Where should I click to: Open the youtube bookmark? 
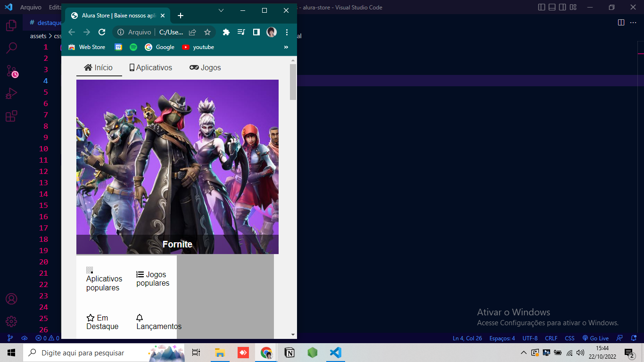pyautogui.click(x=198, y=47)
